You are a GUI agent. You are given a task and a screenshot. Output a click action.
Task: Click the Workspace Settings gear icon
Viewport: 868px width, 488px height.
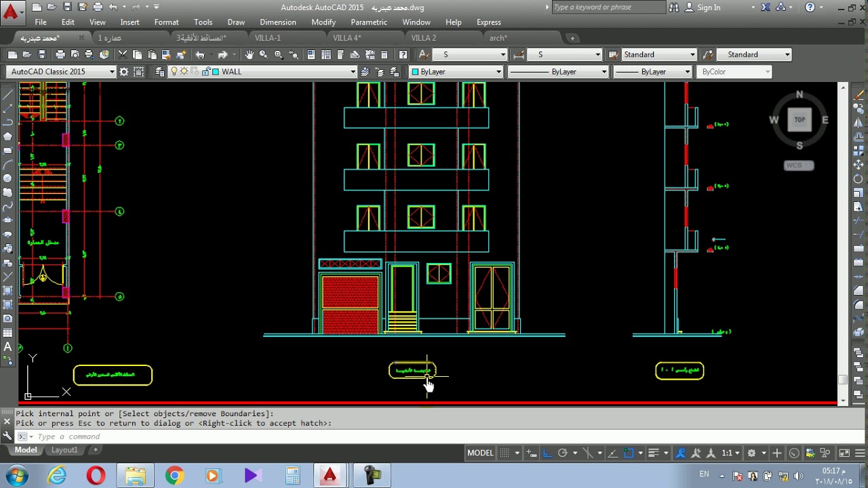coord(124,72)
